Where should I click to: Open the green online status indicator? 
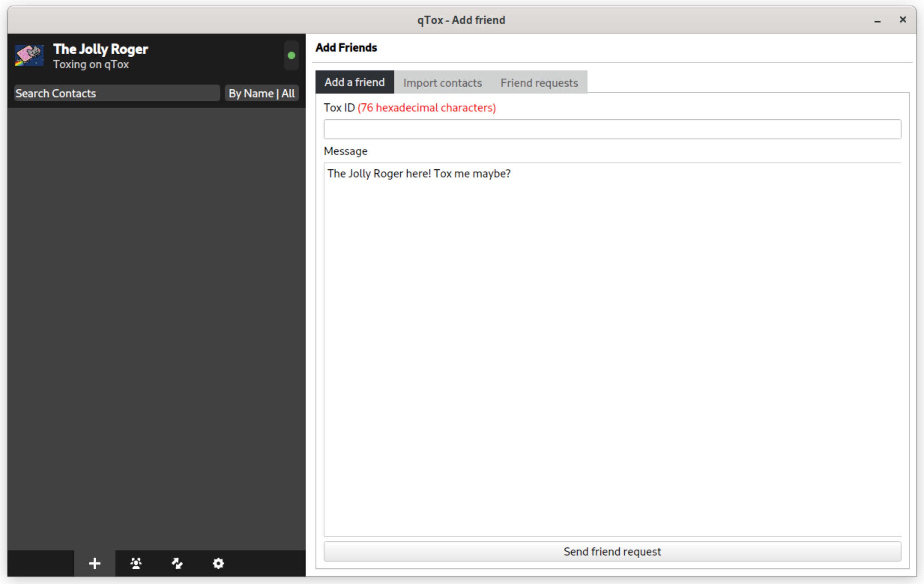(291, 56)
